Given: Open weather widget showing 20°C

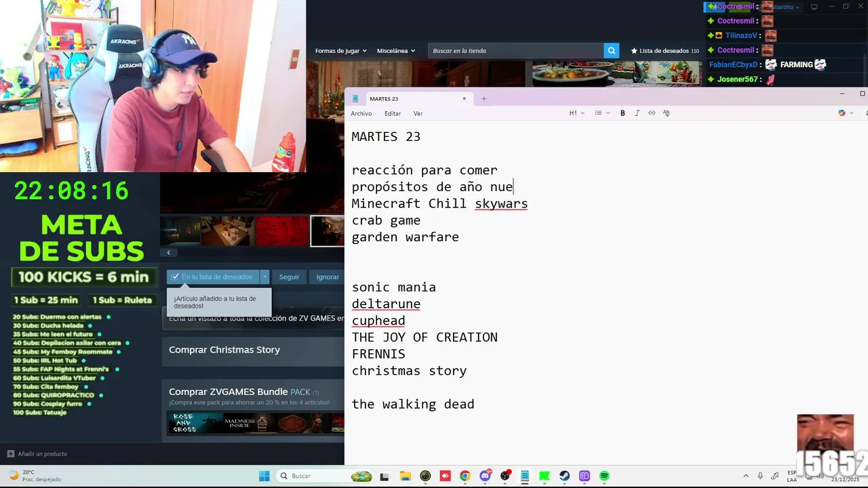Looking at the screenshot, I should 34,476.
